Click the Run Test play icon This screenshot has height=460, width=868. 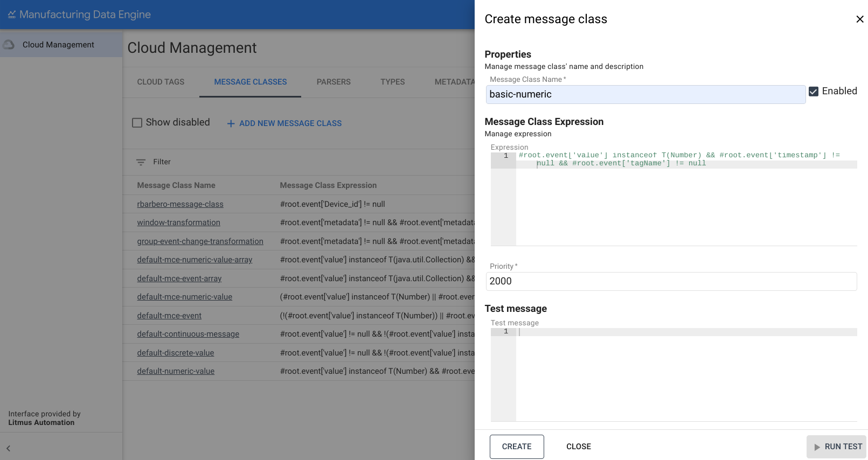(817, 447)
